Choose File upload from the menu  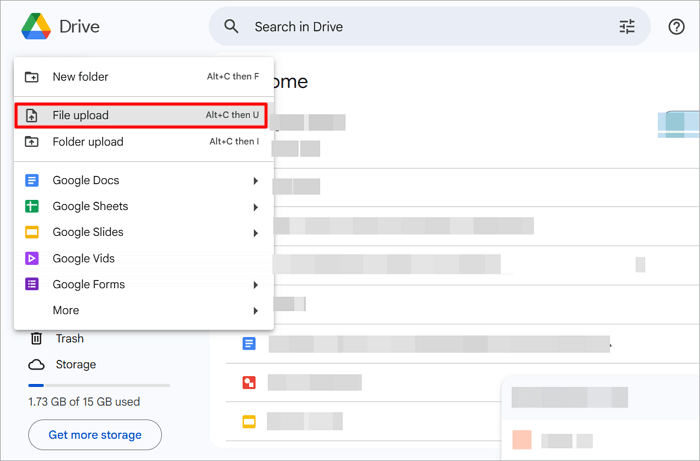141,115
